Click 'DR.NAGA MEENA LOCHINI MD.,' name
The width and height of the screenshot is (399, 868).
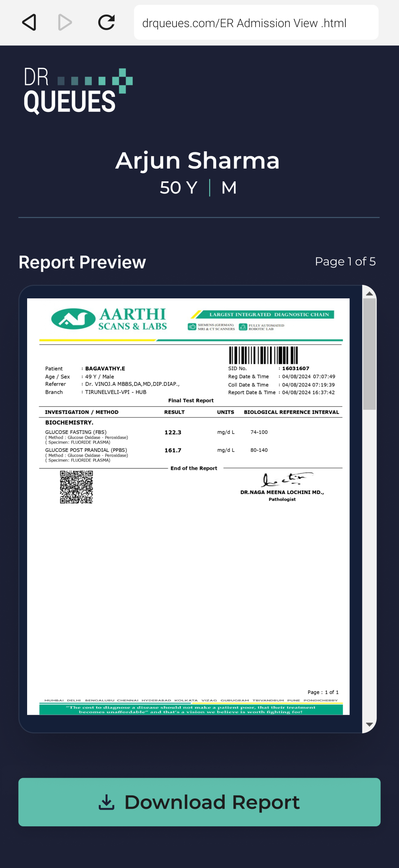tap(282, 492)
